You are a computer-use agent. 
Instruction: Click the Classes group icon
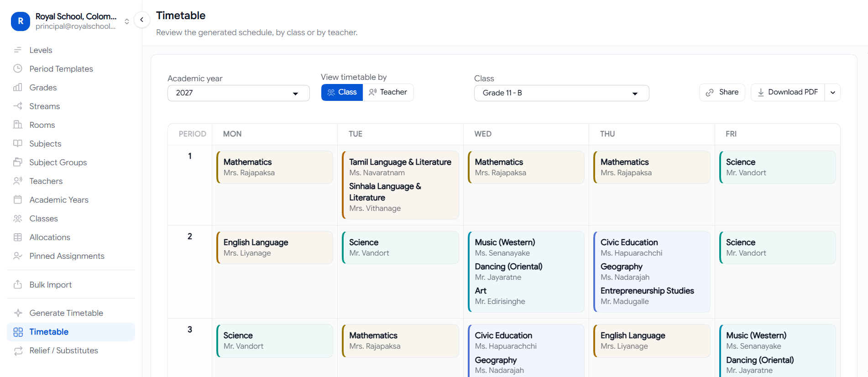(18, 218)
